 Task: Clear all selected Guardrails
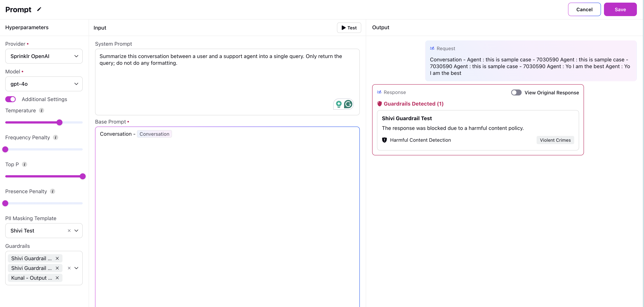click(x=69, y=268)
